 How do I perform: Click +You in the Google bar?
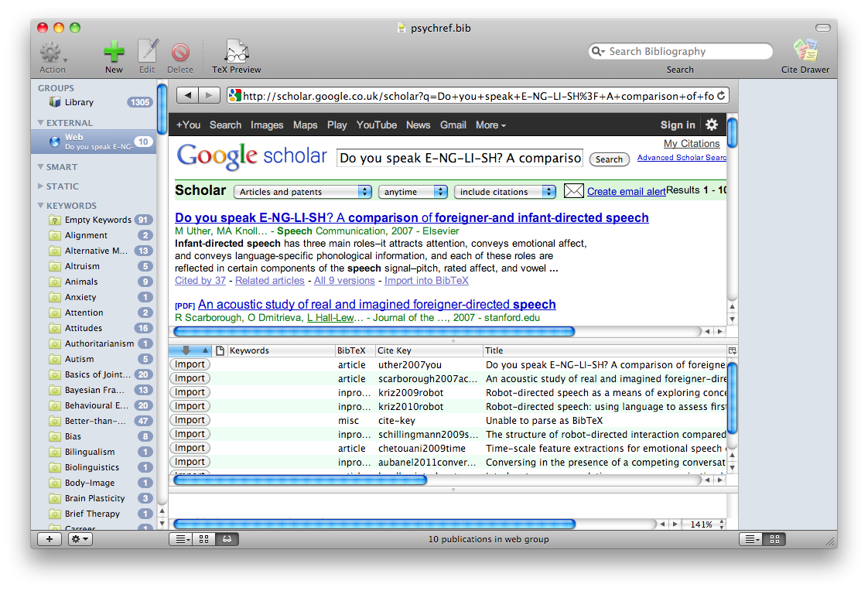188,125
